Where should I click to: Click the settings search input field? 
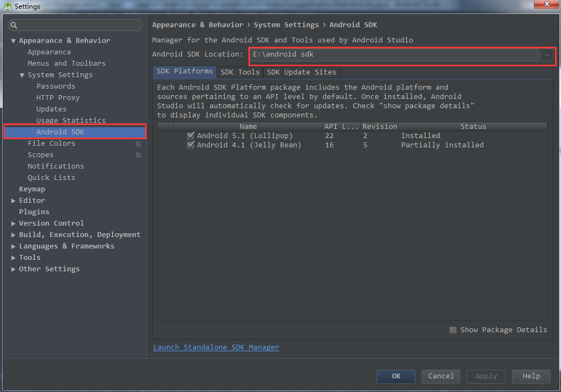click(75, 25)
